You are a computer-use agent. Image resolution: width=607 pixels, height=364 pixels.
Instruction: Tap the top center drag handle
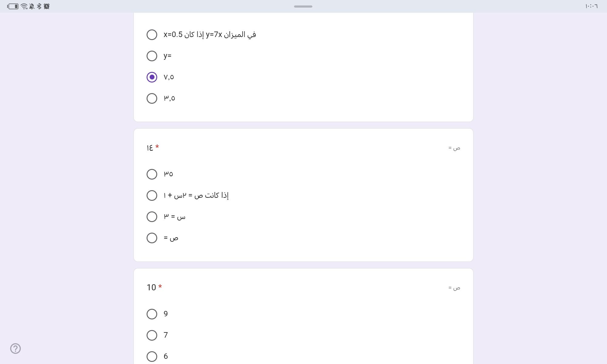pos(303,6)
